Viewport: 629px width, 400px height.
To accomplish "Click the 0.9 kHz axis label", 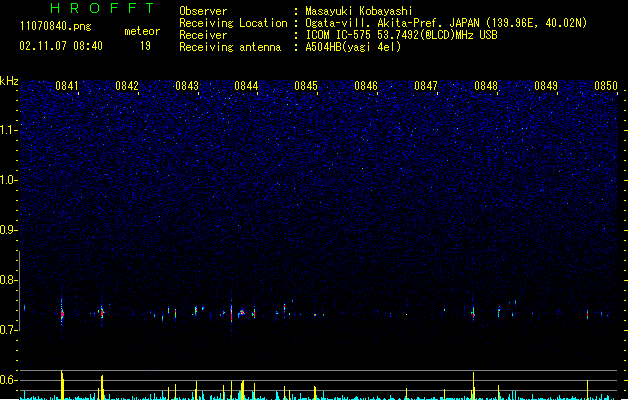I will (x=8, y=230).
